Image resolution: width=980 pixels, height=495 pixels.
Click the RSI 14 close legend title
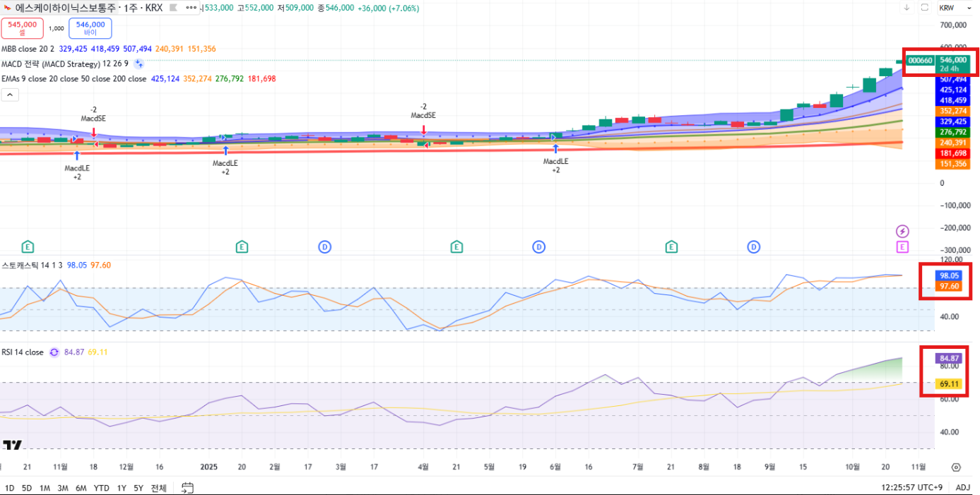[22, 352]
